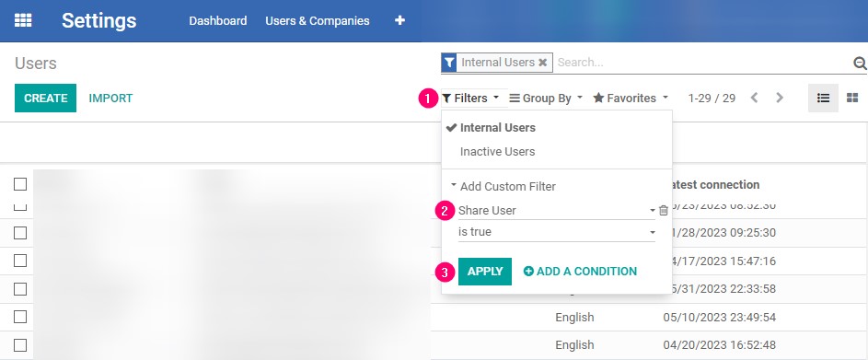
Task: Click the 05/10/2023 23:49:54 cell
Action: (720, 318)
